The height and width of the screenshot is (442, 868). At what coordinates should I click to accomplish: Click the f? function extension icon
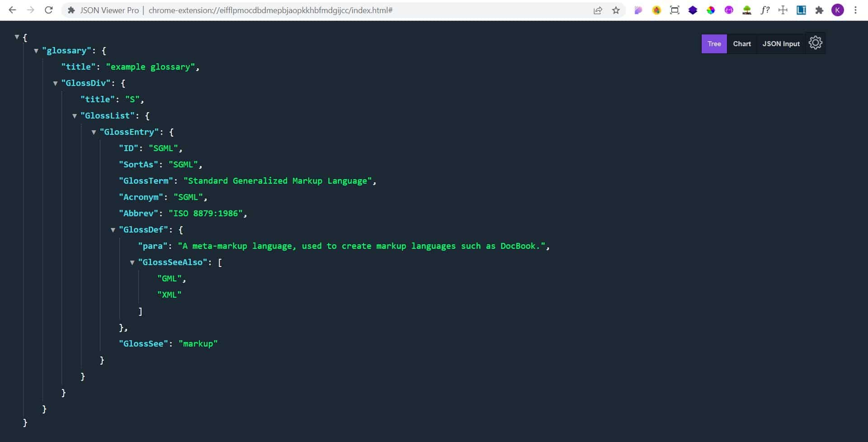click(765, 10)
